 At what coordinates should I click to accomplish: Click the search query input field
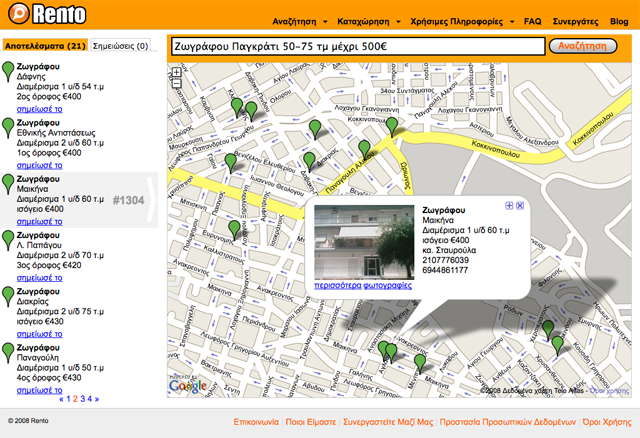pyautogui.click(x=358, y=46)
